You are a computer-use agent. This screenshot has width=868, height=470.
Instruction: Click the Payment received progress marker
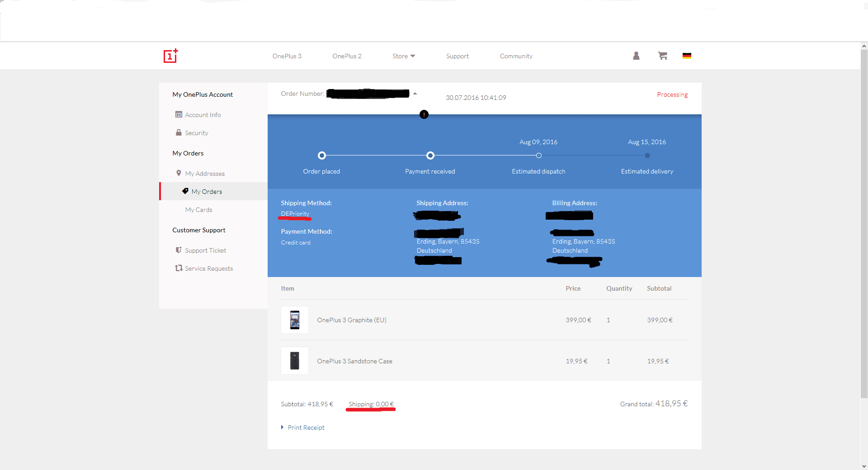[430, 155]
